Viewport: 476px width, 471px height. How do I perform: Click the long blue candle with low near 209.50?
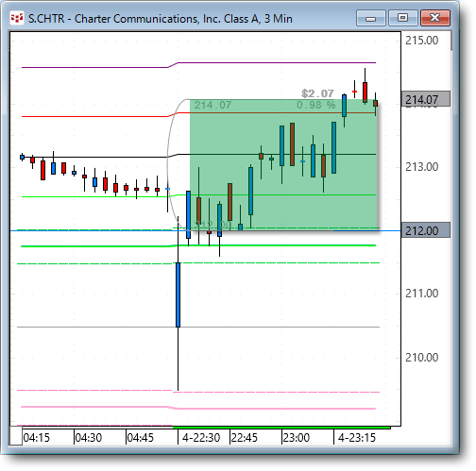tap(178, 295)
